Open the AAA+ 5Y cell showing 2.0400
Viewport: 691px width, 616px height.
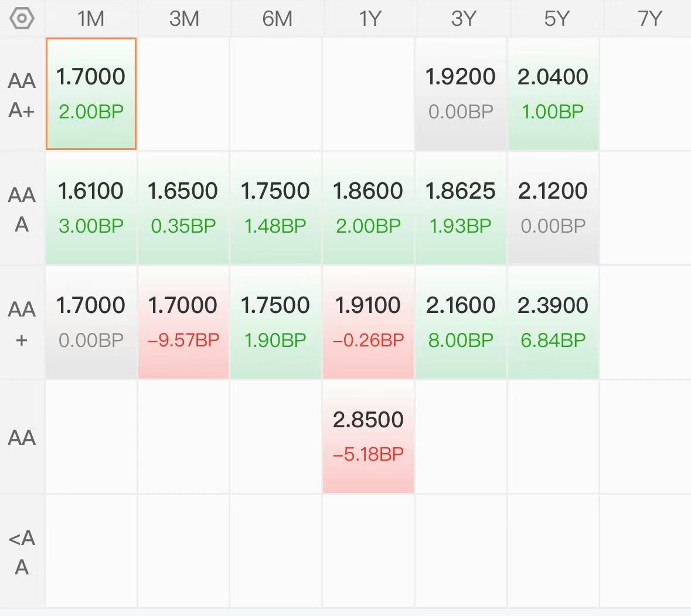click(x=553, y=94)
